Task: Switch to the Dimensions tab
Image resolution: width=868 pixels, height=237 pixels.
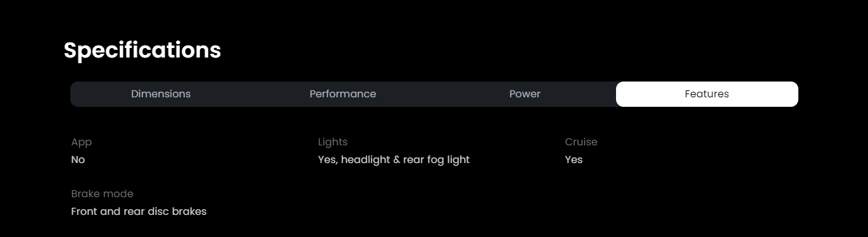Action: pos(161,94)
